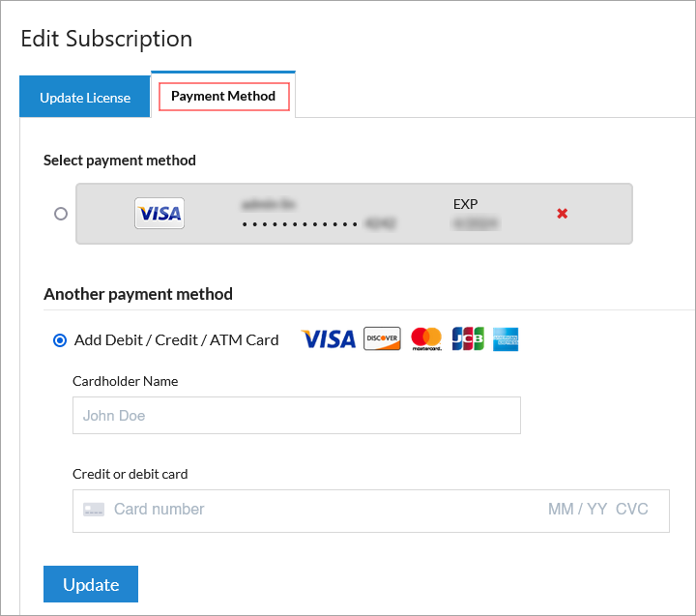Click the Discover card logo

(382, 338)
